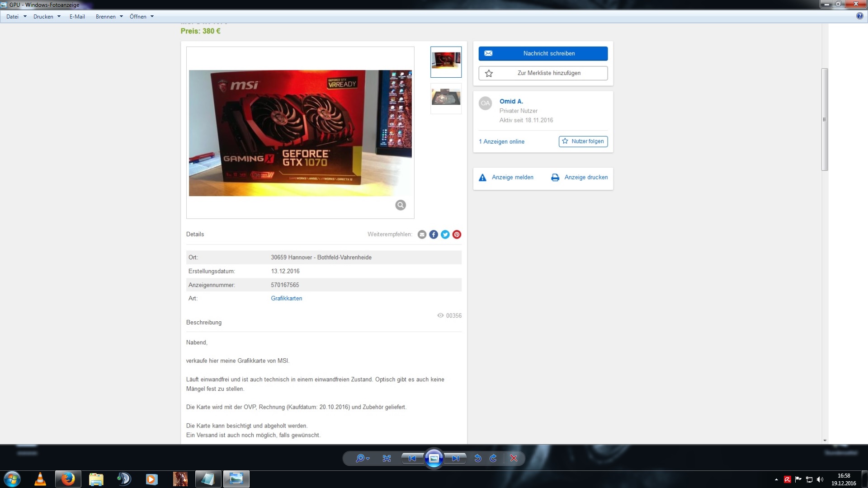Image resolution: width=868 pixels, height=488 pixels.
Task: Click the Windows Start orb
Action: [x=12, y=479]
